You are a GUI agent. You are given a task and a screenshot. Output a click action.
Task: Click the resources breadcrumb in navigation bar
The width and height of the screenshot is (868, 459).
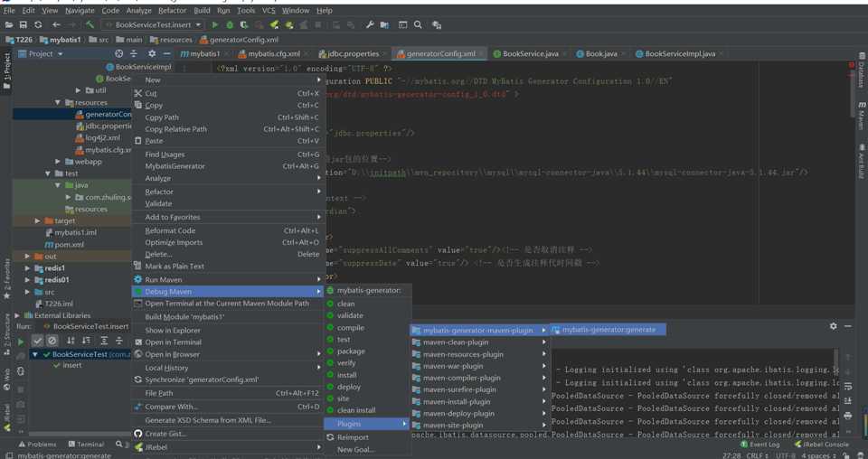pyautogui.click(x=171, y=40)
